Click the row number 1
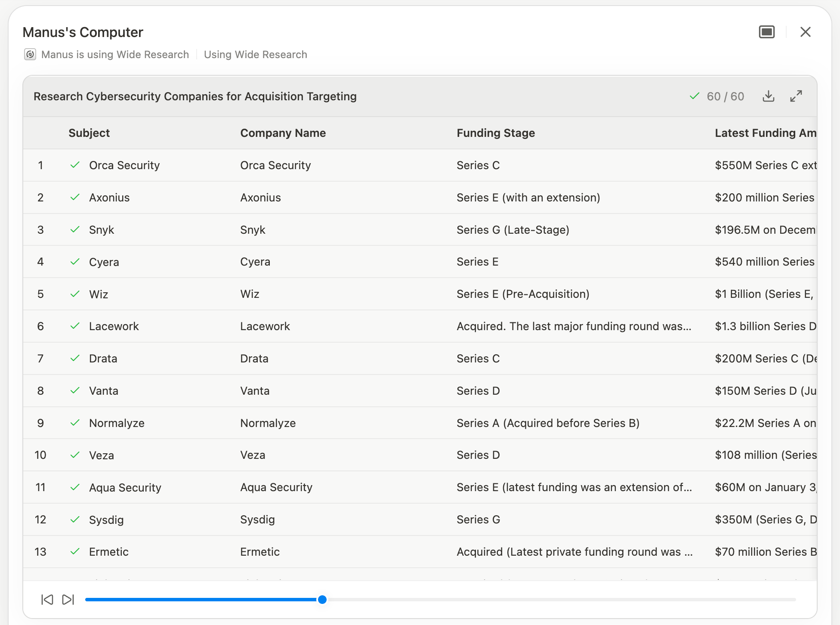Viewport: 840px width, 625px height. tap(40, 165)
